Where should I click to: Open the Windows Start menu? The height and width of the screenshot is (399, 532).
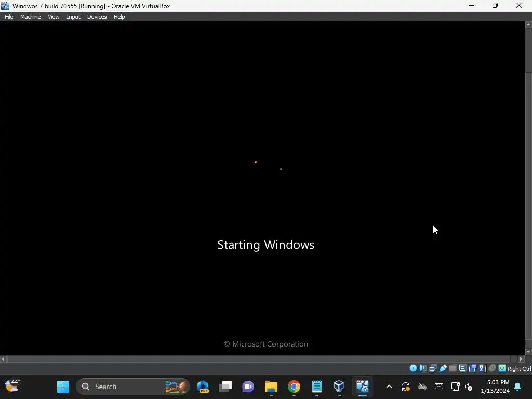[x=63, y=387]
